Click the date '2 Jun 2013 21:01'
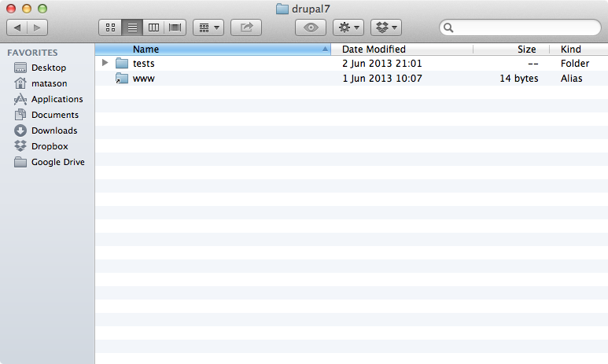Image resolution: width=608 pixels, height=364 pixels. point(382,63)
